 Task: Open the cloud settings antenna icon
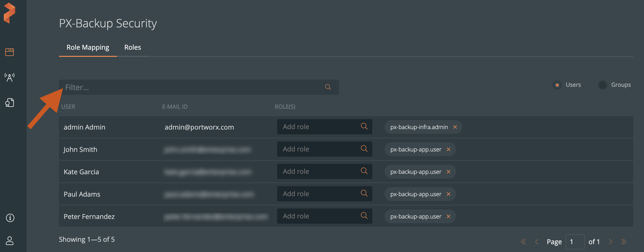click(x=10, y=77)
